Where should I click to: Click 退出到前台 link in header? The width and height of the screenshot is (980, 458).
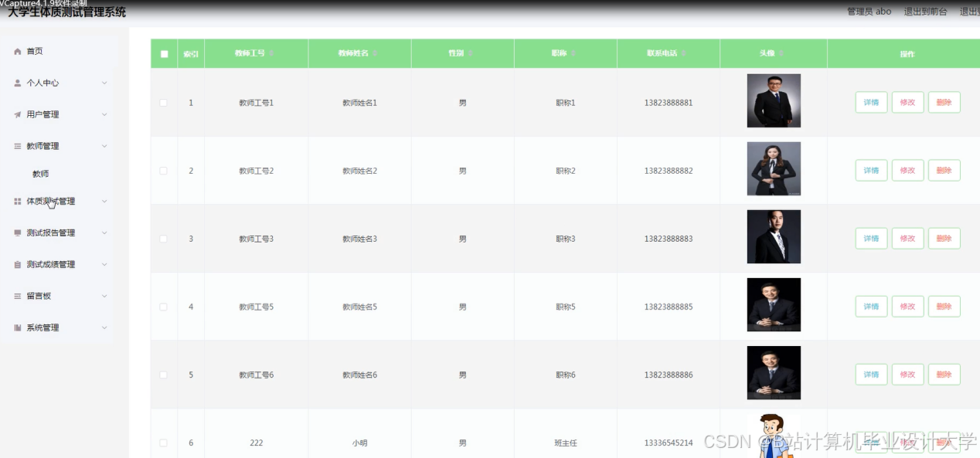[x=925, y=12]
